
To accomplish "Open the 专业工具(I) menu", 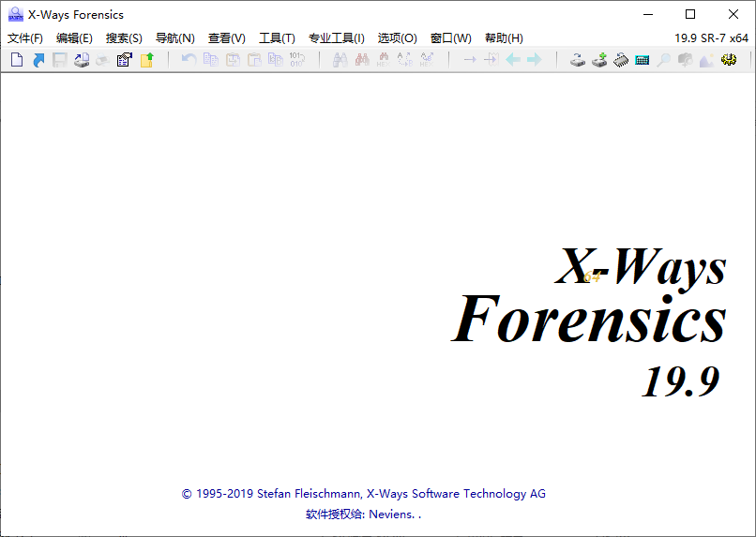I will tap(336, 38).
